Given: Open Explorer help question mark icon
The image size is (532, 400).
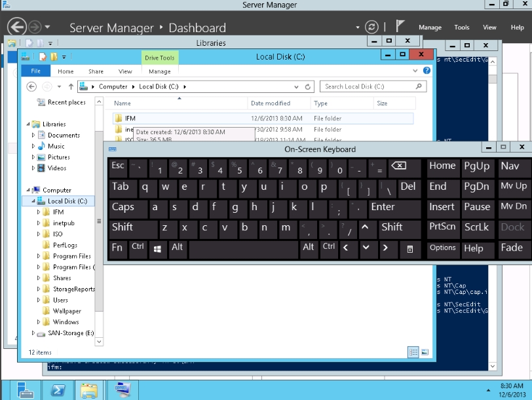Looking at the screenshot, I should 427,71.
